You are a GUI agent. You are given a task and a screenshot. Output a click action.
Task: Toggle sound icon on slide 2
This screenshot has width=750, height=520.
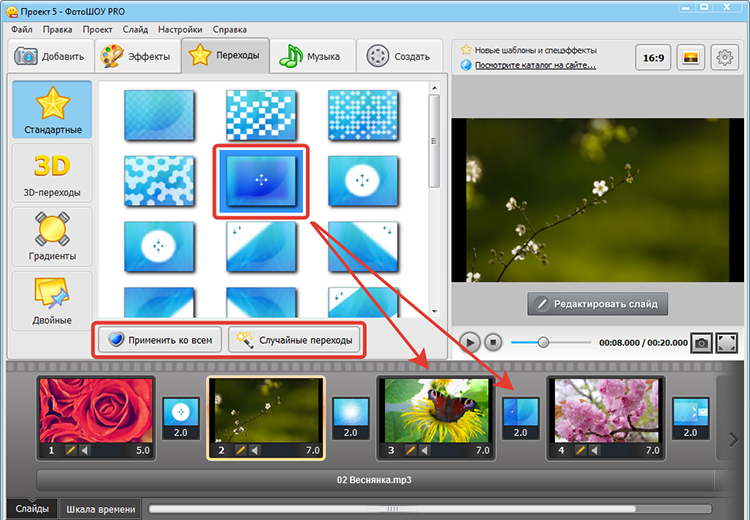(x=255, y=450)
